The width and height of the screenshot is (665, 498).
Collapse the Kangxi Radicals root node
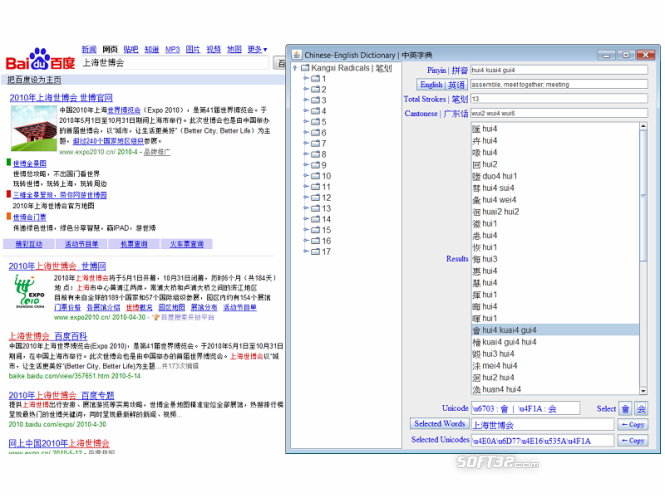pyautogui.click(x=295, y=68)
